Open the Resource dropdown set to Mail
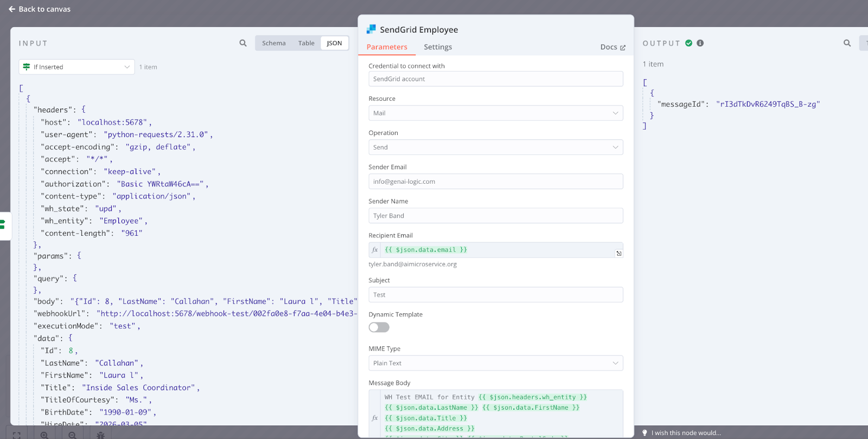The width and height of the screenshot is (868, 439). 495,113
